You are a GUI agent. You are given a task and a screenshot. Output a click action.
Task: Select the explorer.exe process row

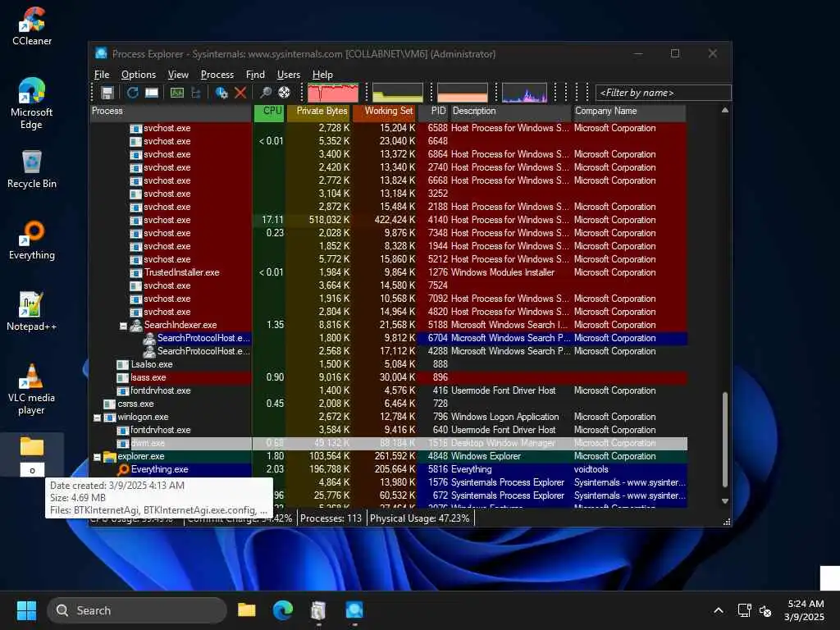388,456
